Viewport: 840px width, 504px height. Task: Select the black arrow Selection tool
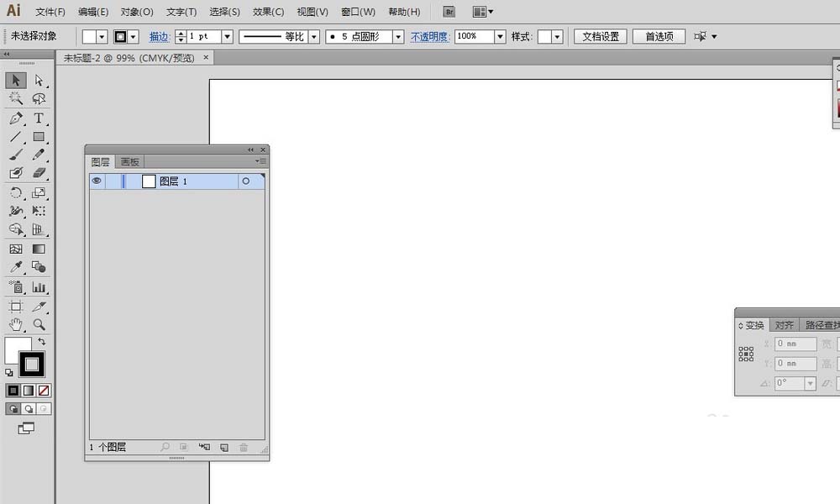[x=15, y=81]
